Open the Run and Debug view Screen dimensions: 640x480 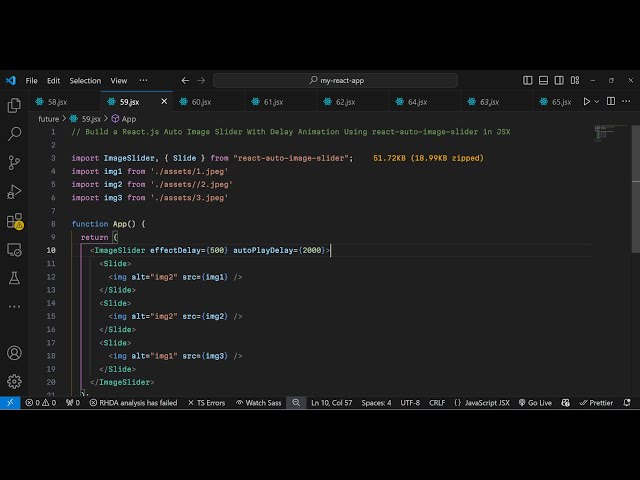14,191
